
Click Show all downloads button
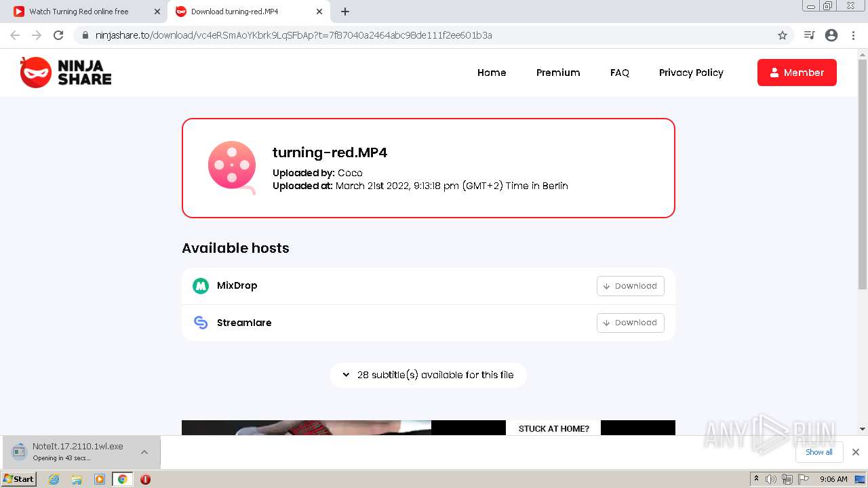click(819, 452)
